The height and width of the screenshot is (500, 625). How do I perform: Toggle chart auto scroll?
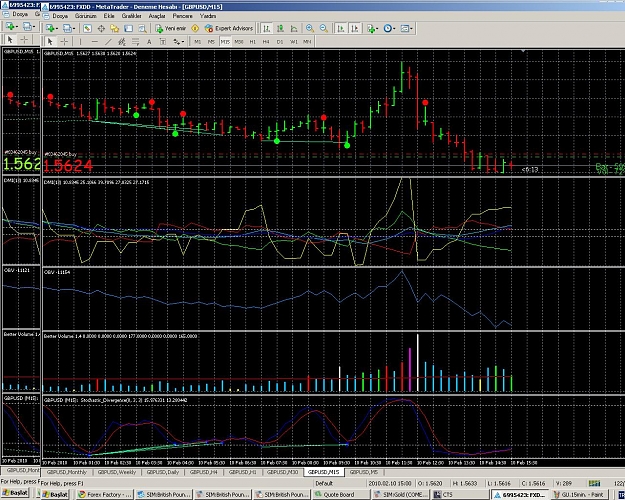click(x=340, y=28)
